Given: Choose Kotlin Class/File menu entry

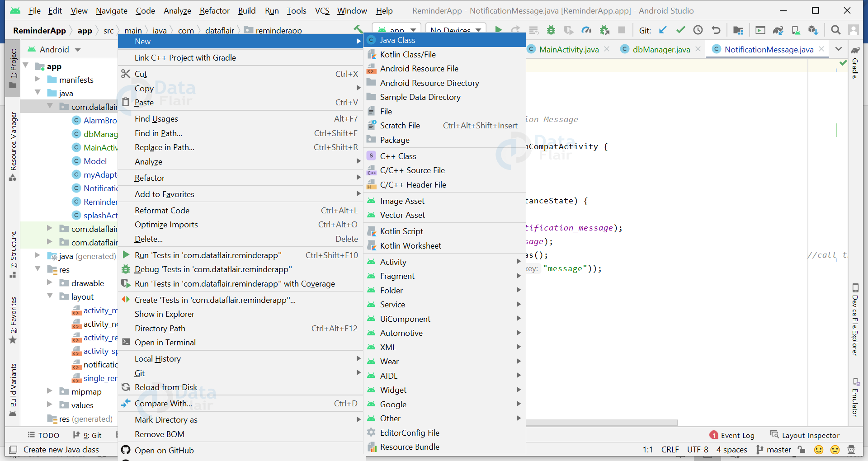Looking at the screenshot, I should pos(444,54).
